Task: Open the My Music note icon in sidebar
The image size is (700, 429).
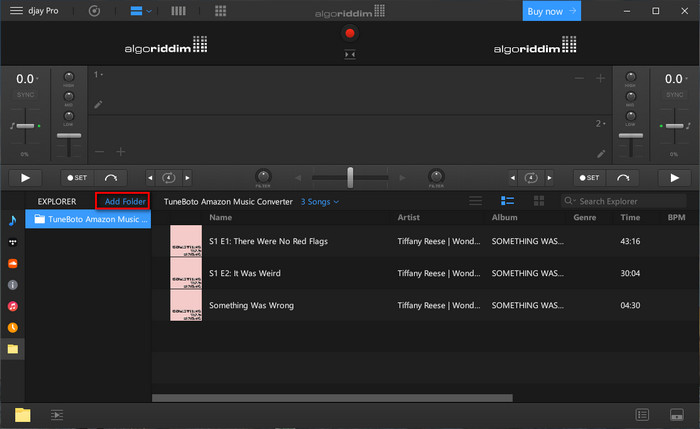Action: [x=12, y=220]
